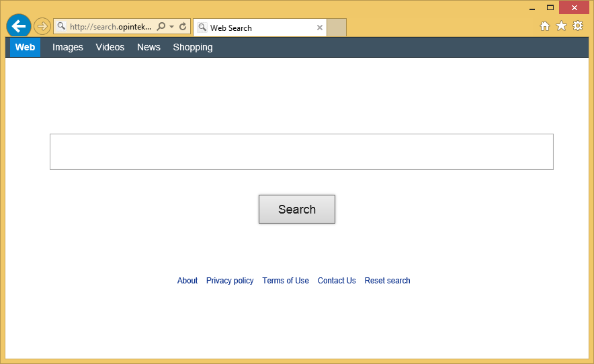594x364 pixels.
Task: Select the Videos search category
Action: click(110, 47)
